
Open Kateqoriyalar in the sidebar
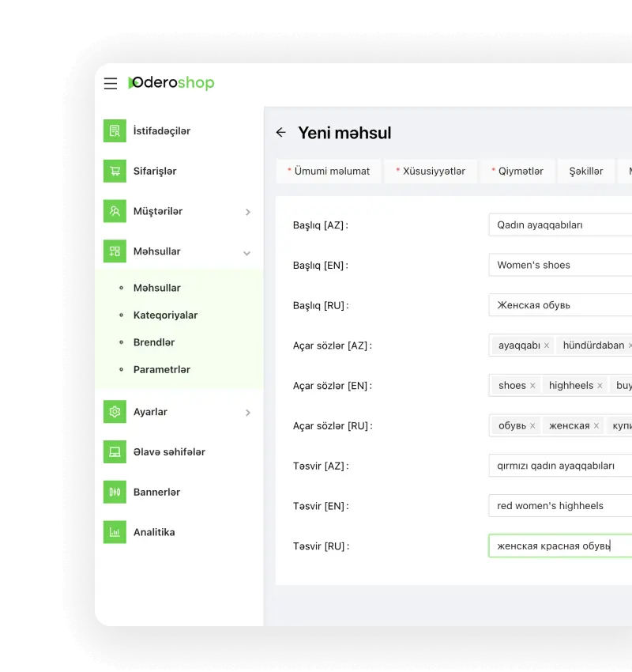165,315
